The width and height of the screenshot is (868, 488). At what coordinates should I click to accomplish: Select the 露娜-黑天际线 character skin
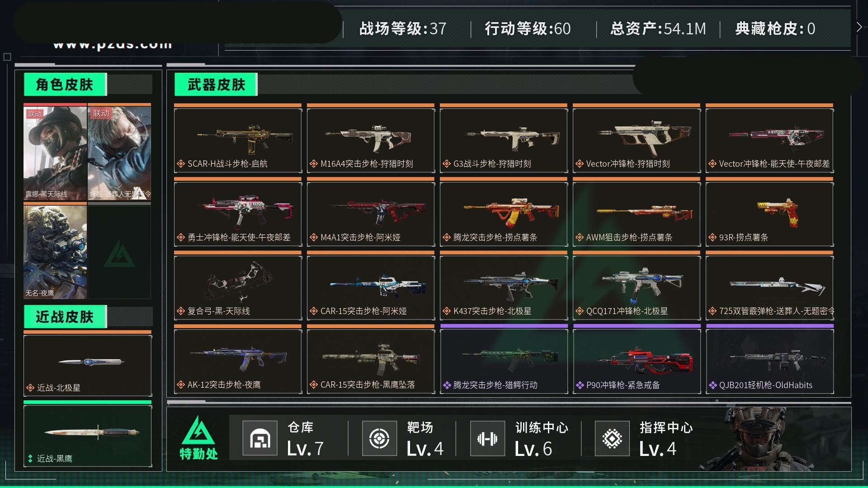[55, 153]
